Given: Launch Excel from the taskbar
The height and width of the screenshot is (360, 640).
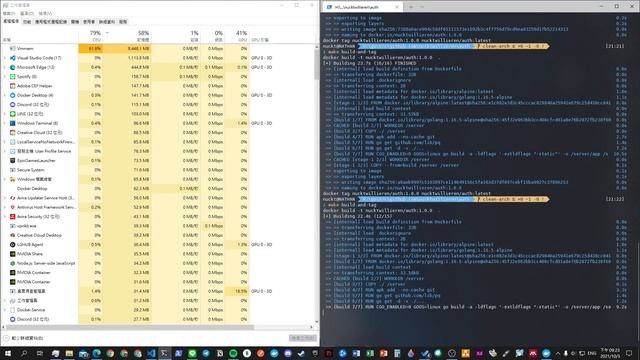Looking at the screenshot, I should pyautogui.click(x=370, y=353).
